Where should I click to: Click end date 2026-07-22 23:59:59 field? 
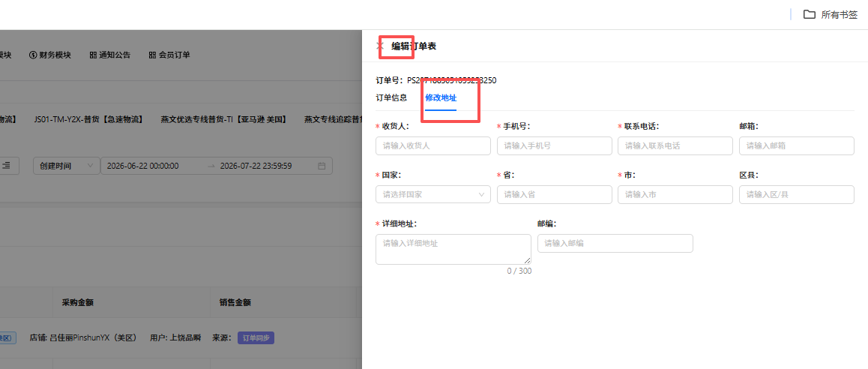[x=256, y=166]
